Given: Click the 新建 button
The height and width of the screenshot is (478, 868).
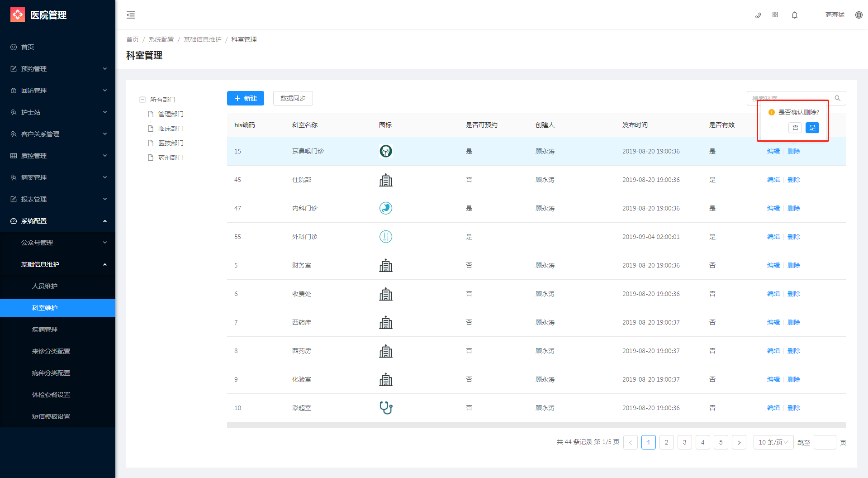Looking at the screenshot, I should (246, 98).
